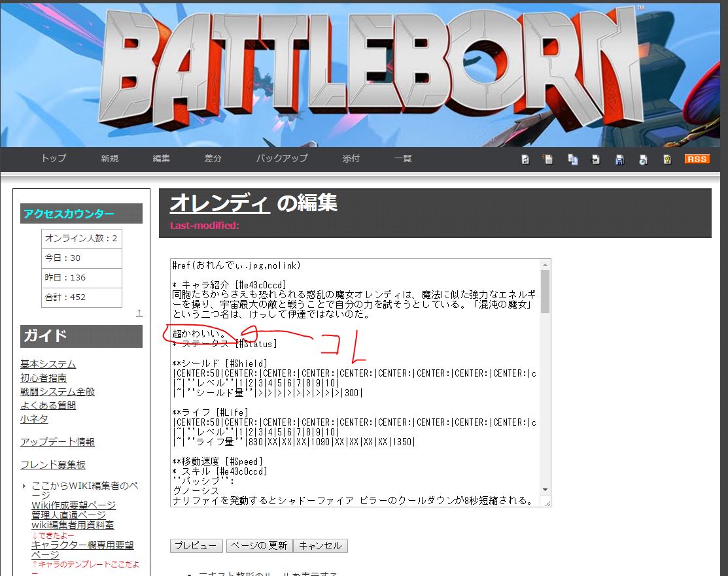The image size is (728, 576).
Task: Select 編集 in the navigation bar
Action: 161,159
